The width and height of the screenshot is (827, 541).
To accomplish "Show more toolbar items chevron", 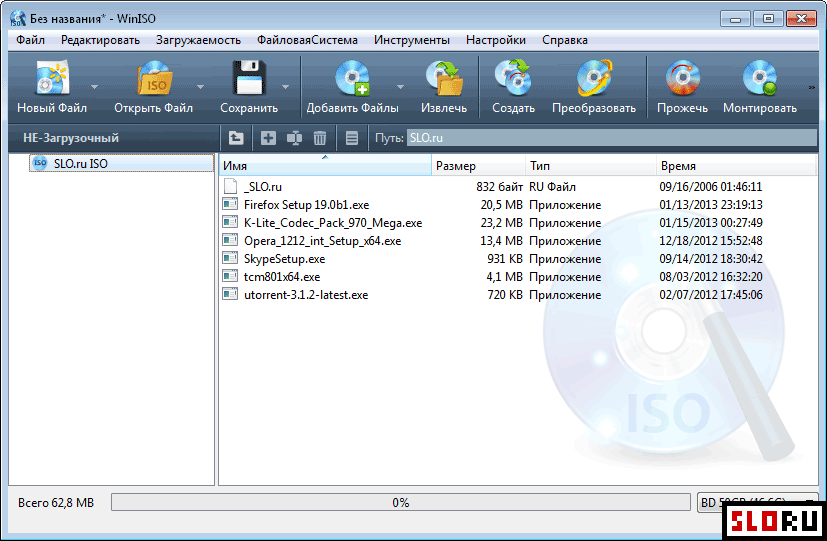I will (x=812, y=88).
